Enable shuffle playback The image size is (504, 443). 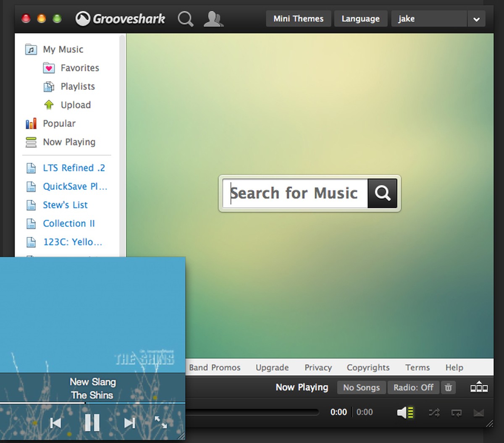434,412
